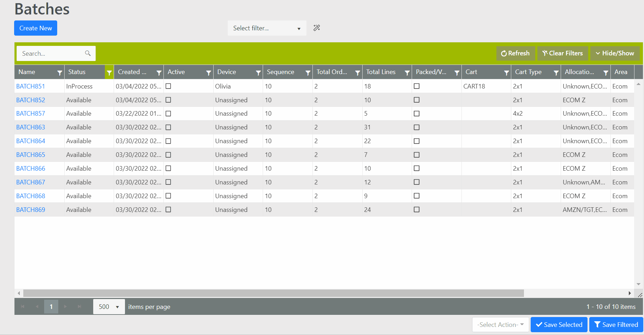Image resolution: width=644 pixels, height=335 pixels.
Task: Click the search magnifier icon
Action: pos(88,53)
